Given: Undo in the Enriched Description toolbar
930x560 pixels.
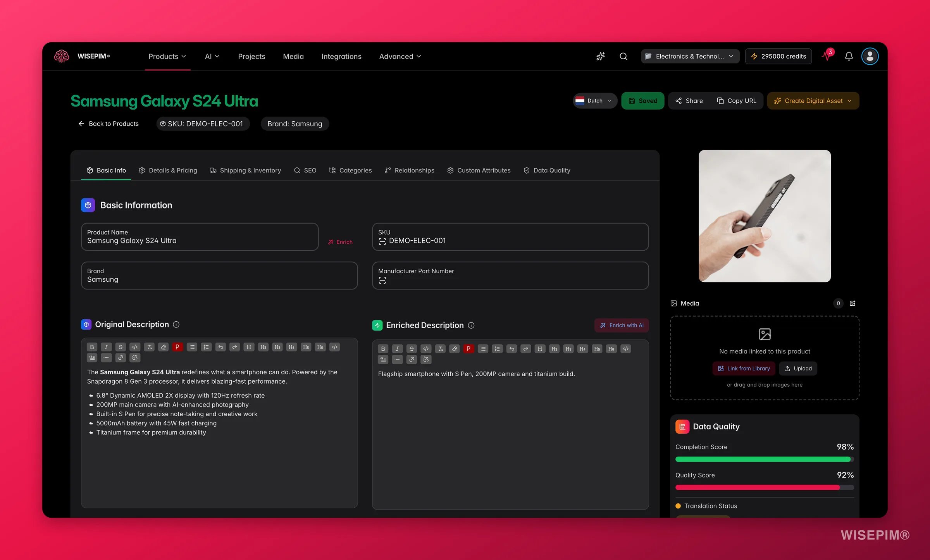Looking at the screenshot, I should click(x=511, y=349).
